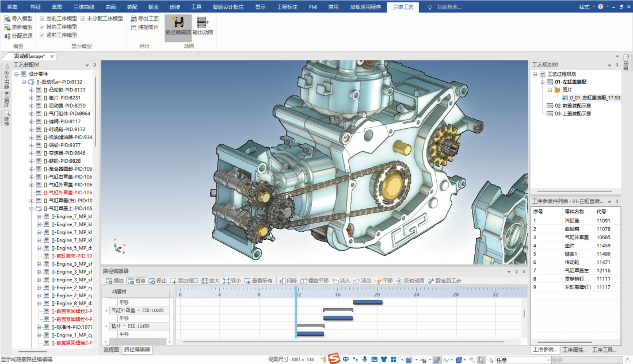
Task: Toggle 其他工序模型 checkbox
Action: click(42, 27)
